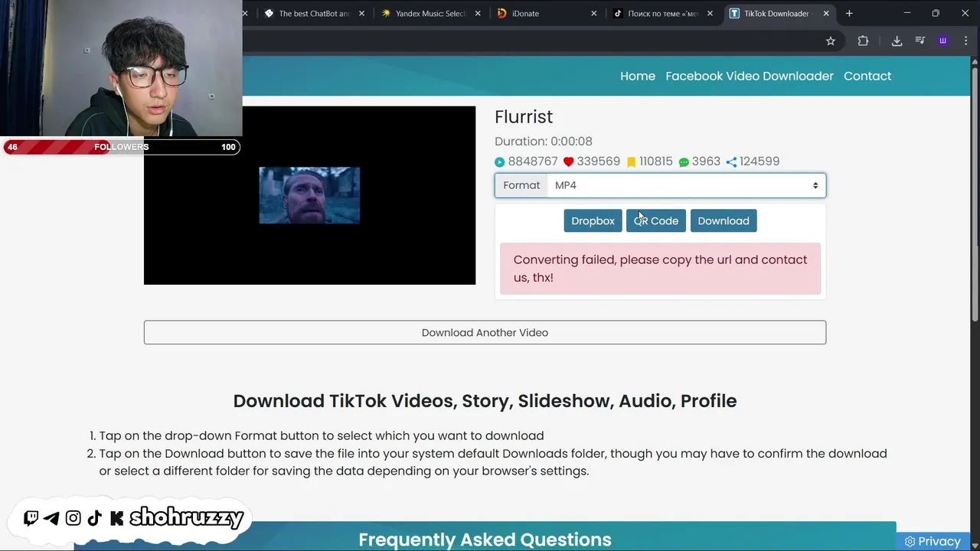Screen dimensions: 980x551
Task: Open the Chrome three-dot menu
Action: pos(965,41)
